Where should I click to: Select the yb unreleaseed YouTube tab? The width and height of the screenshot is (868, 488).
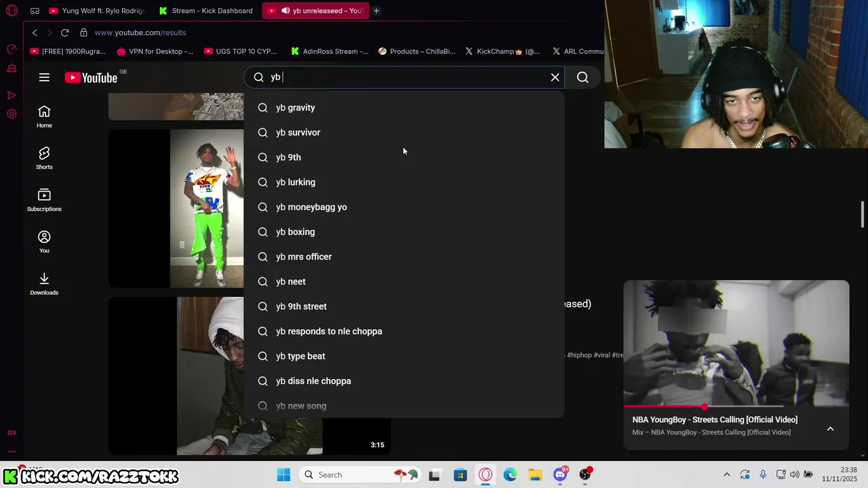315,11
